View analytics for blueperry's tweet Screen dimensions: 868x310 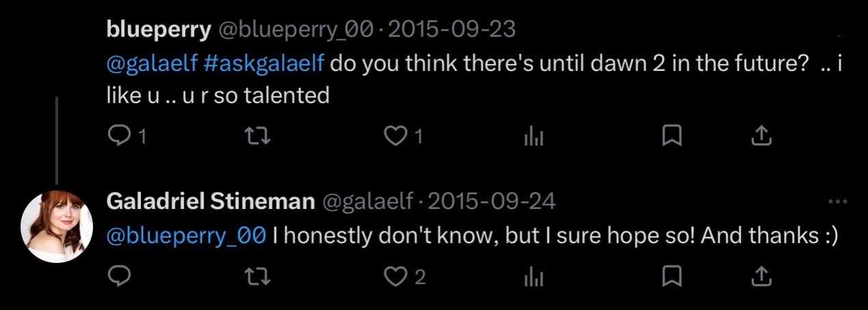click(533, 137)
